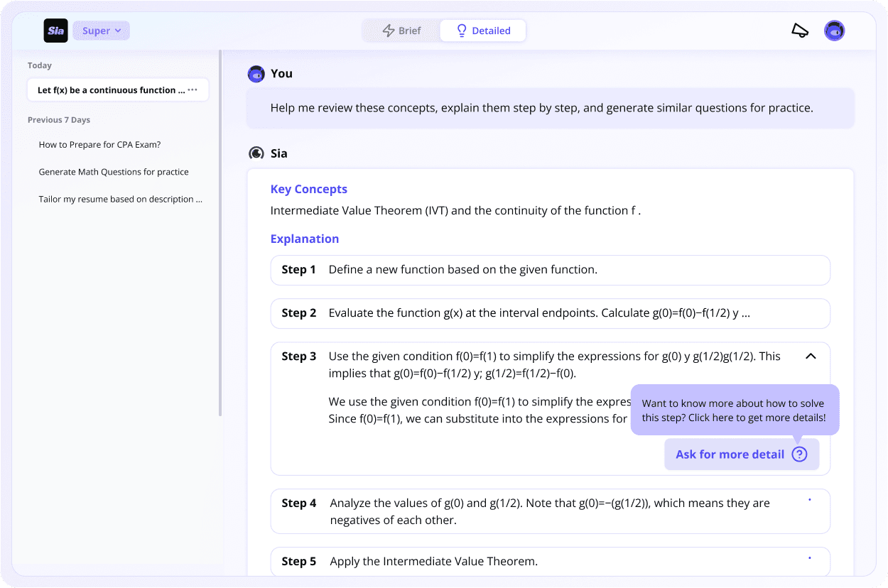Click the lightning icon on the Brief tab

[x=389, y=30]
